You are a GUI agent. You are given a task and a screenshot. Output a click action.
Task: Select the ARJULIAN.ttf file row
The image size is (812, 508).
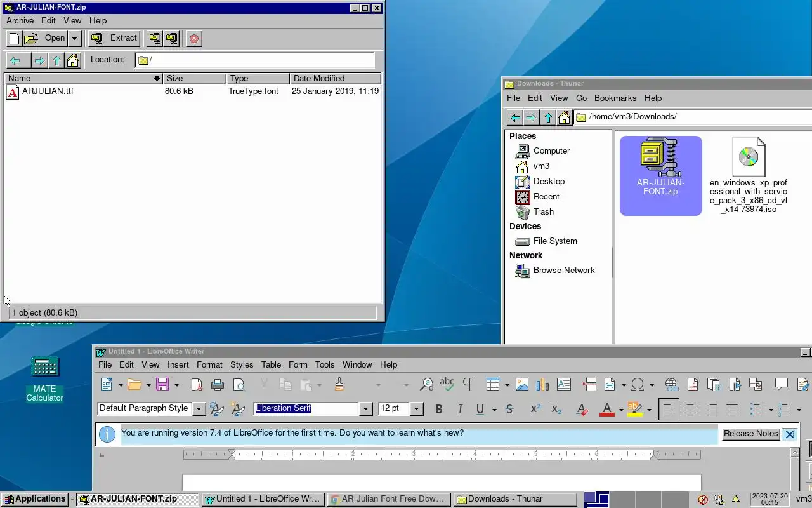click(193, 91)
